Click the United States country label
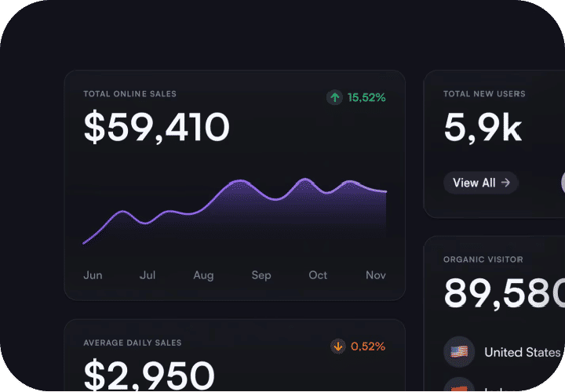The image size is (565, 392). 523,352
